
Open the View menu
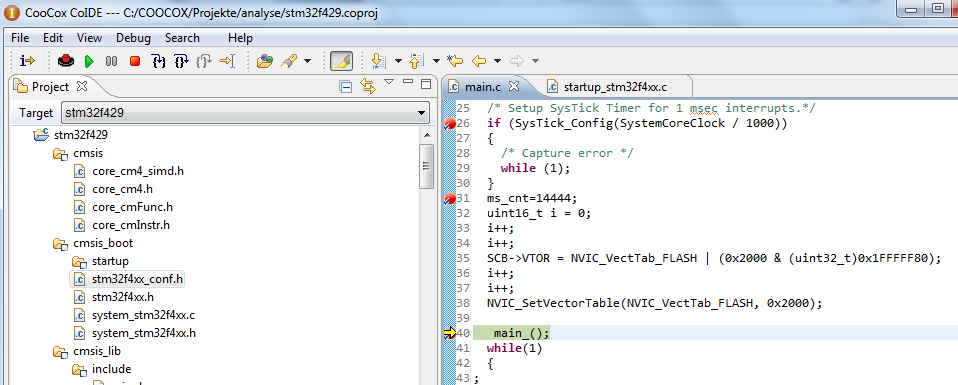click(x=89, y=38)
